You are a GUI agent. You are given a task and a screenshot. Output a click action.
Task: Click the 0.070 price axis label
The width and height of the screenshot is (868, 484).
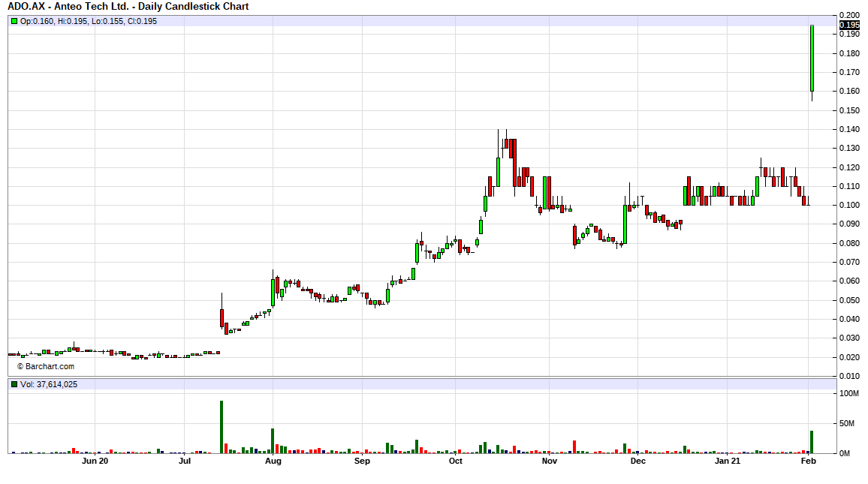[x=850, y=262]
